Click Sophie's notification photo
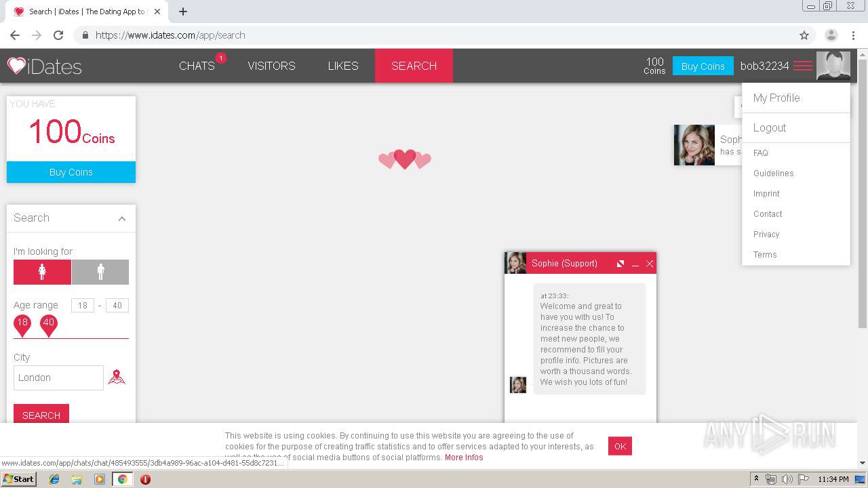The height and width of the screenshot is (488, 868). pyautogui.click(x=694, y=144)
